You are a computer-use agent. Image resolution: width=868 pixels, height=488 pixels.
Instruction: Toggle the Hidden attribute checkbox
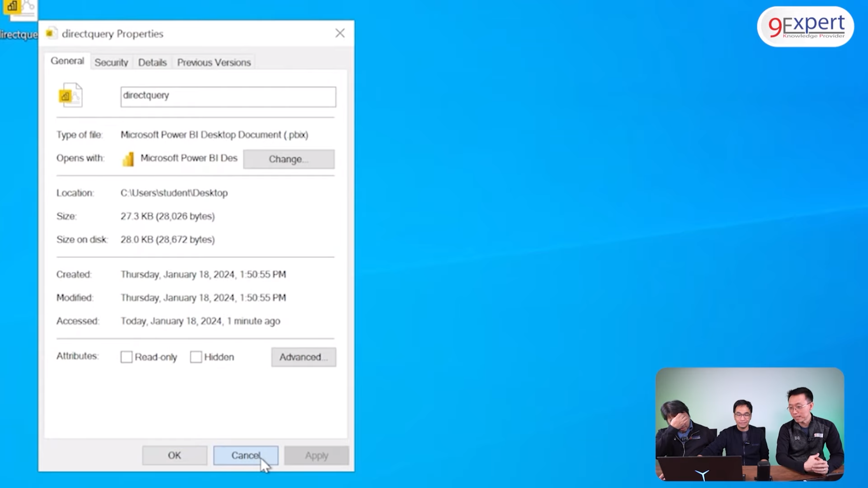[195, 357]
